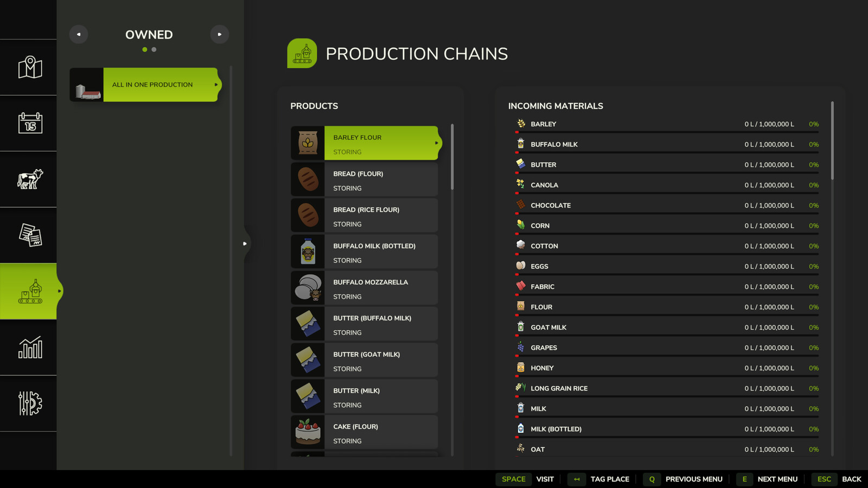Switch to the second OWNED page dot
Image resolution: width=868 pixels, height=488 pixels.
(154, 49)
